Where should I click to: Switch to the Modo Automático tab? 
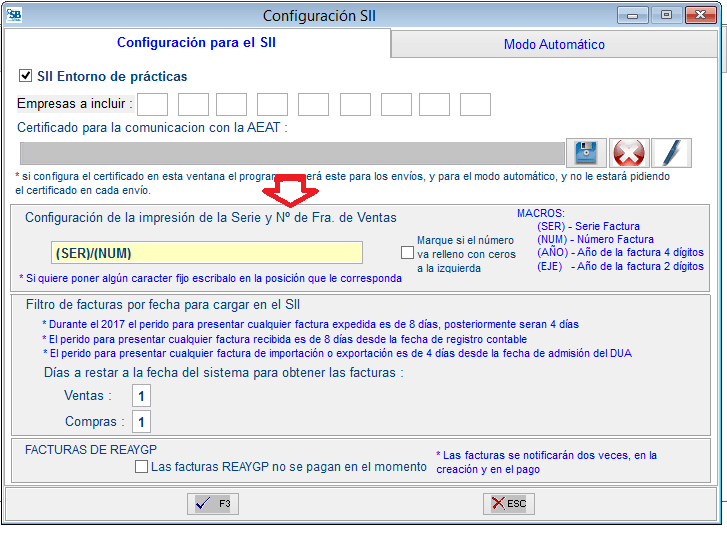click(554, 44)
